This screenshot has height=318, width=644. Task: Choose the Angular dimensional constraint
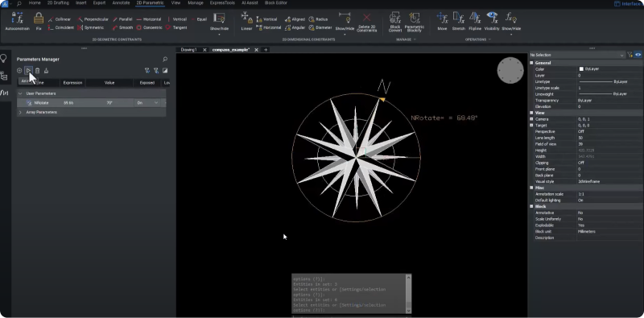[295, 27]
